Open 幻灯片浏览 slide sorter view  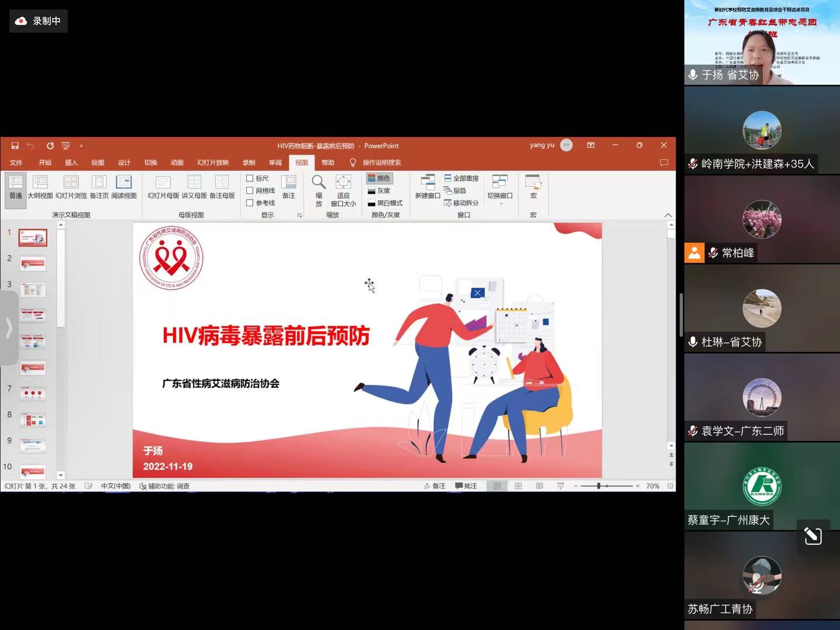[71, 187]
